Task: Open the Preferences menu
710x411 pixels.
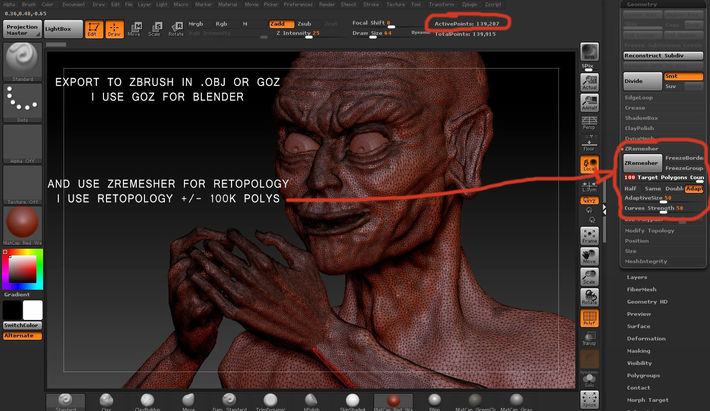Action: coord(298,4)
